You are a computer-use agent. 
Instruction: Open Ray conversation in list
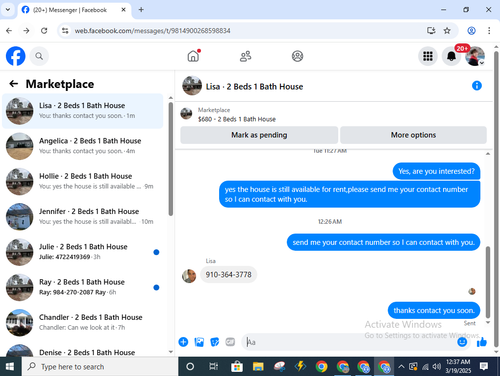click(x=82, y=287)
